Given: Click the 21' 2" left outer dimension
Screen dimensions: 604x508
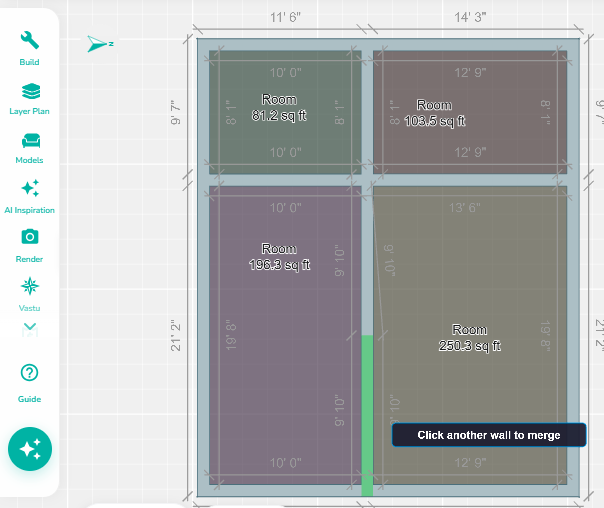Looking at the screenshot, I should [175, 335].
